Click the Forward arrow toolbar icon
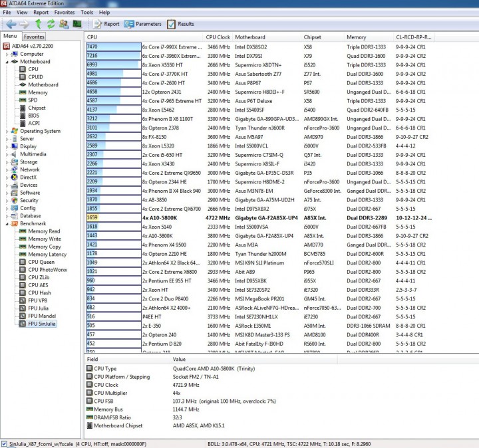 (x=25, y=24)
